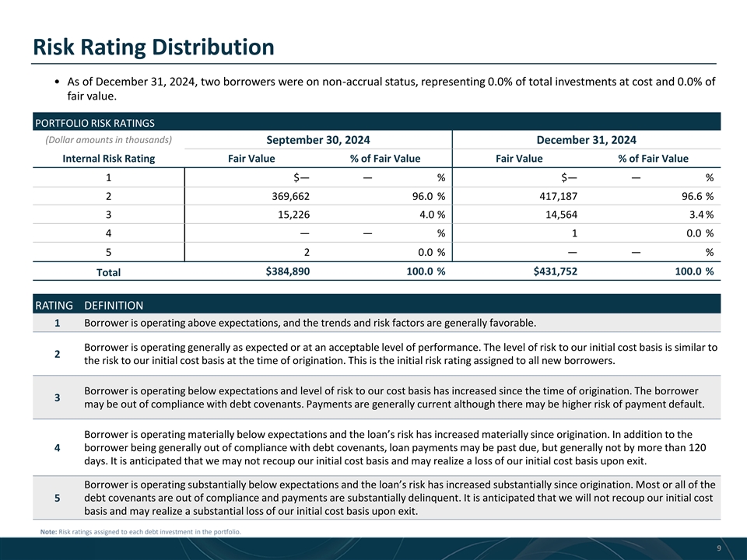Click the December 31, 2024 column heading
Viewport: 747px width, 560px height.
pyautogui.click(x=586, y=140)
